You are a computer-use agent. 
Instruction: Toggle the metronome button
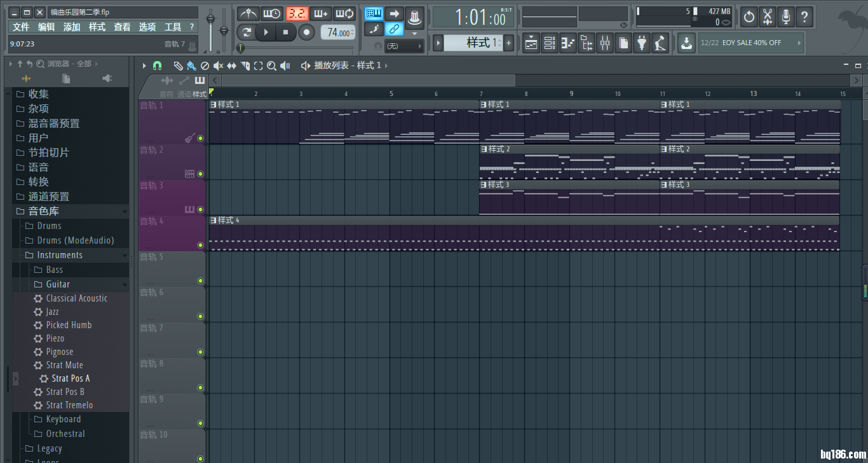[248, 13]
